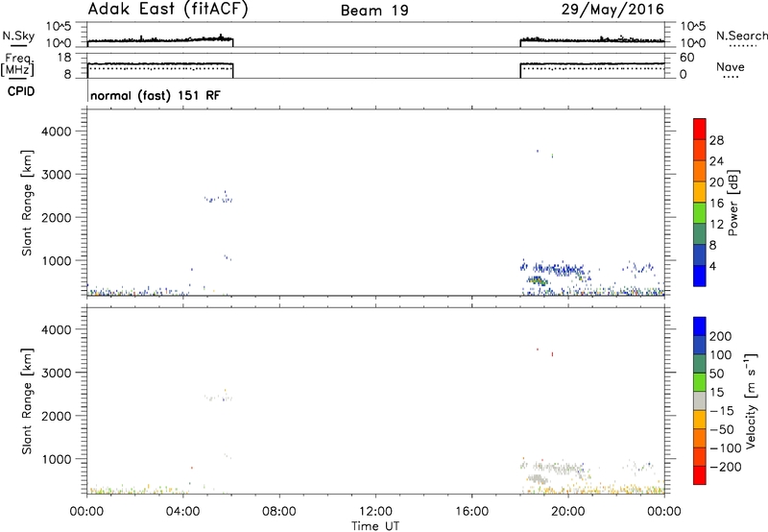Click the 'Freq. [MHz]' axis label

click(18, 64)
